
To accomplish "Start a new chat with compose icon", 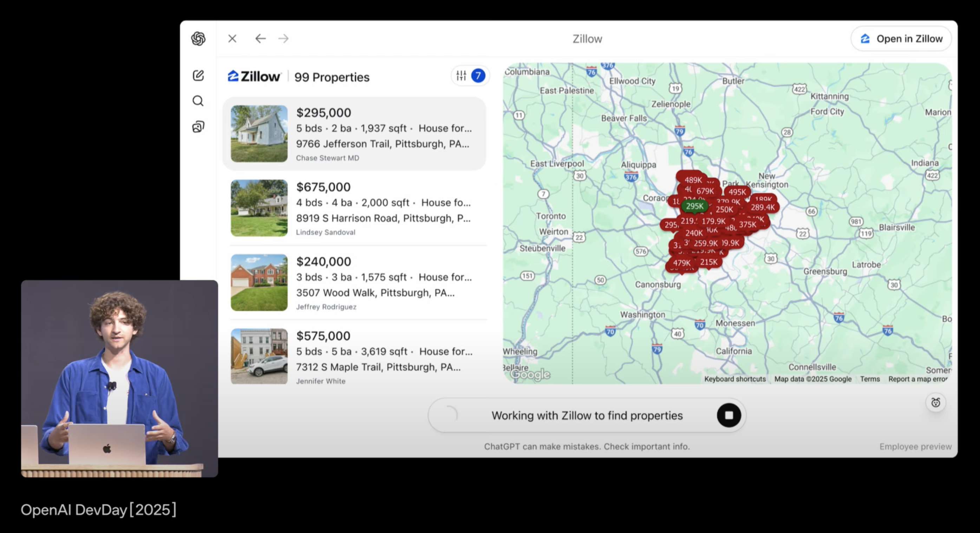I will tap(198, 75).
